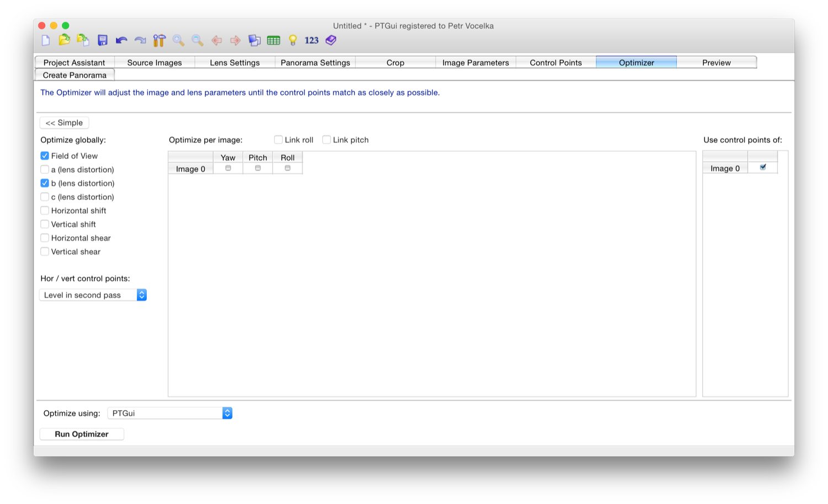
Task: Enable Horizontal shift optimization
Action: tap(45, 210)
